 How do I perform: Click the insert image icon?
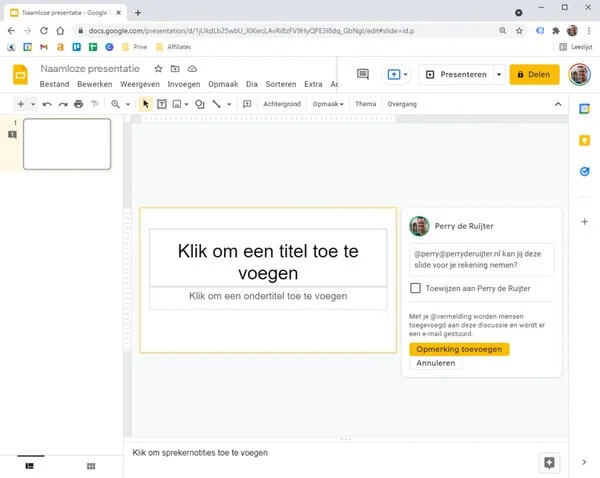177,104
